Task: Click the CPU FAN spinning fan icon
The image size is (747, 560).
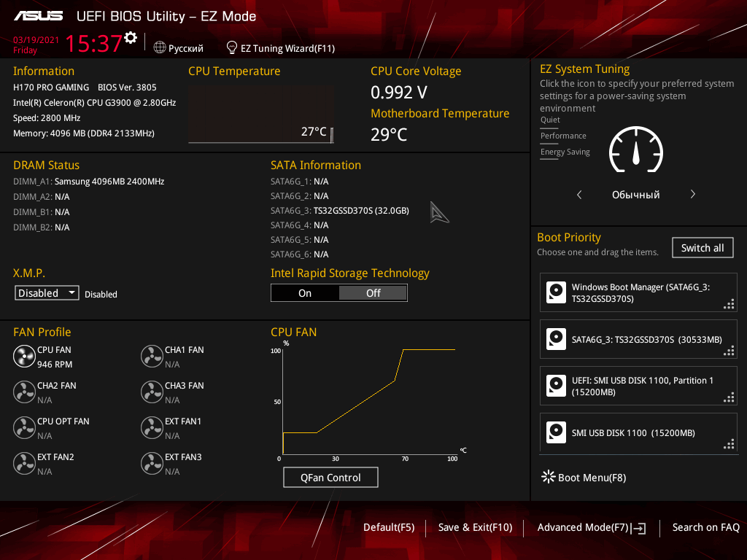Action: click(x=24, y=356)
